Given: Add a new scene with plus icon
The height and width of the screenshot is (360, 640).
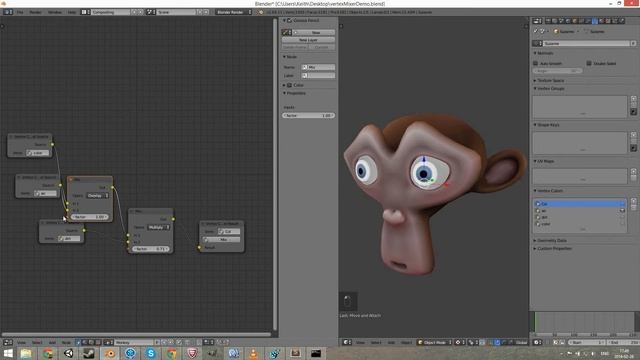Looking at the screenshot, I should tap(200, 12).
